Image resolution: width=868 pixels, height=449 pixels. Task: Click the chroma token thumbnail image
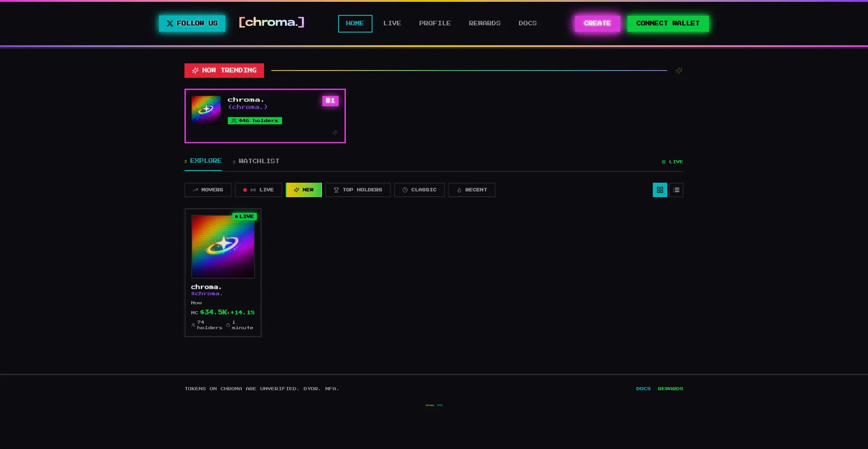pyautogui.click(x=222, y=246)
